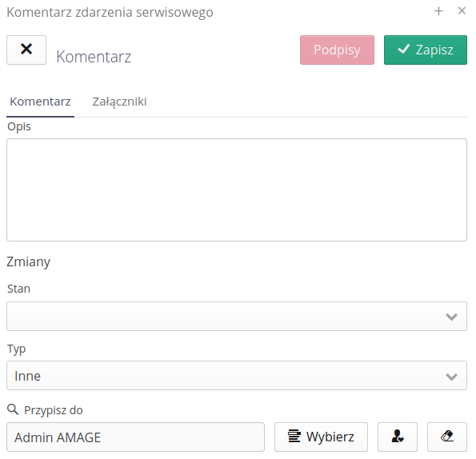Focus the Opis description text area
This screenshot has width=476, height=459.
click(237, 190)
